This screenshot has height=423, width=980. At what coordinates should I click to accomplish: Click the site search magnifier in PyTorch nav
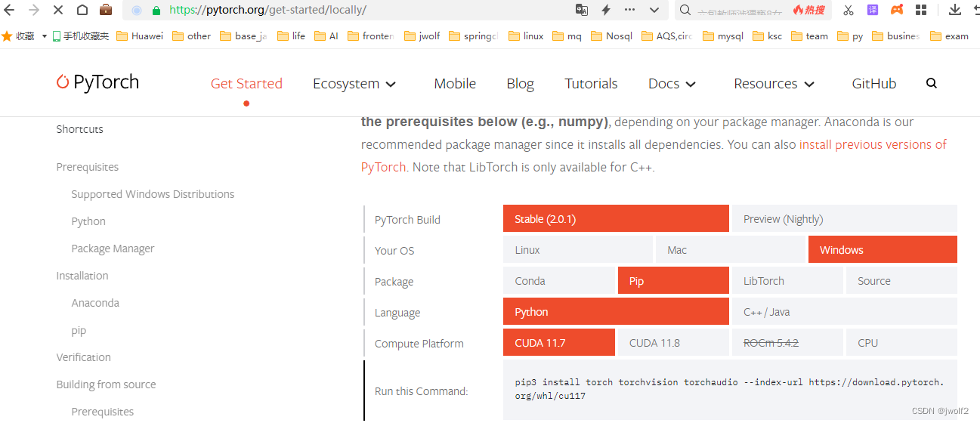click(931, 83)
